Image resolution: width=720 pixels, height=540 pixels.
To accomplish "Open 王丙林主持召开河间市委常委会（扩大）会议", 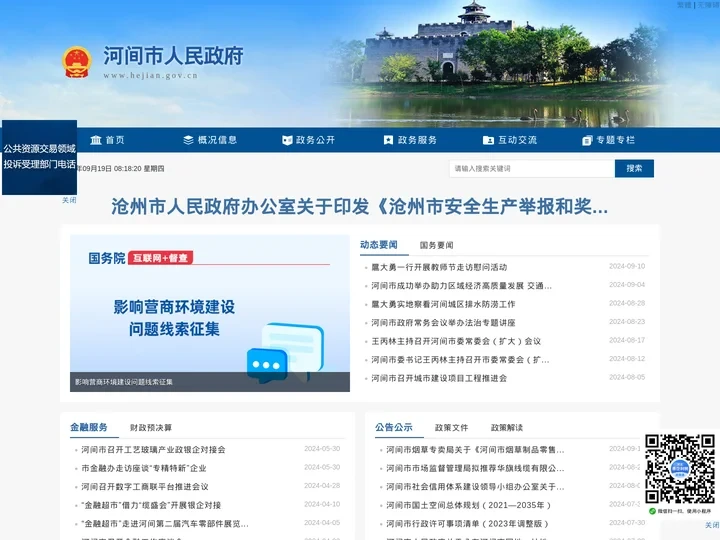I will (456, 341).
